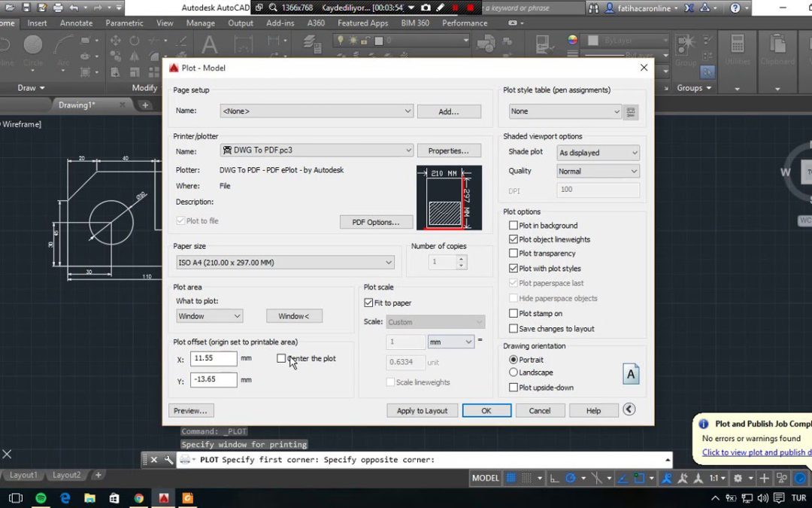This screenshot has height=508, width=812.
Task: Open the plot style table editor icon
Action: pos(631,111)
